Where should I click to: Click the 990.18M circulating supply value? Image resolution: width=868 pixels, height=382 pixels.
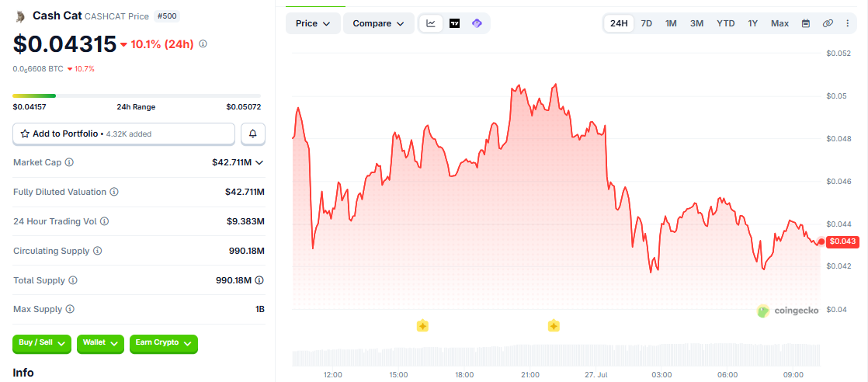247,251
